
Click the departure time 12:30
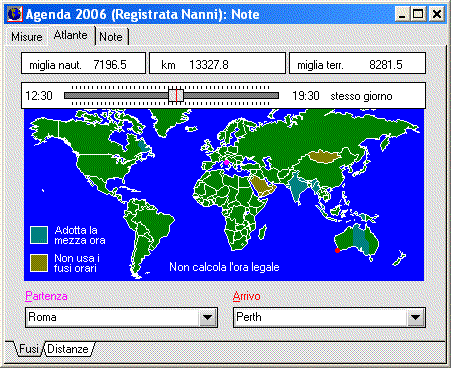[x=39, y=96]
